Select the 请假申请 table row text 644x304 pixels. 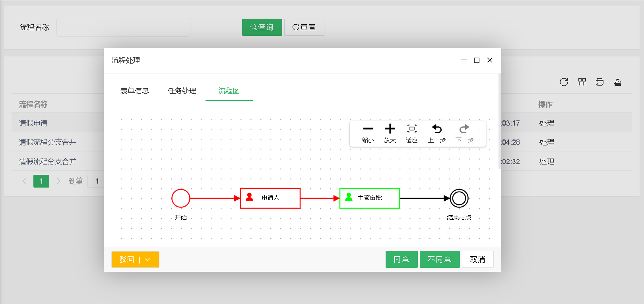(33, 123)
